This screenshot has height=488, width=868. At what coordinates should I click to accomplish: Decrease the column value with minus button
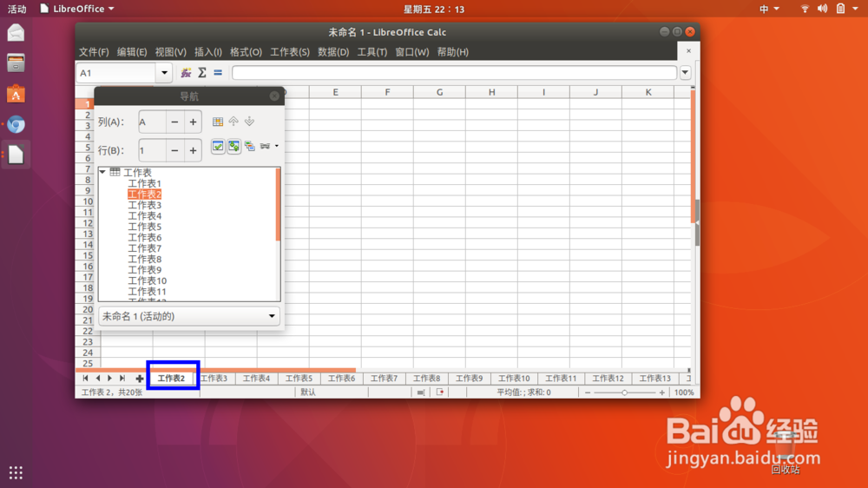point(174,122)
